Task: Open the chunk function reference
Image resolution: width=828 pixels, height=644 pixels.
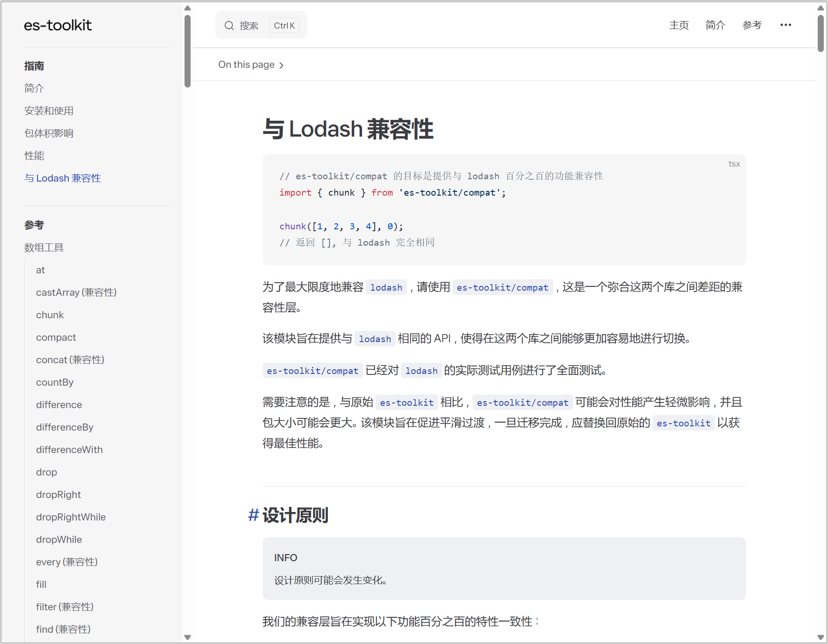Action: (x=50, y=315)
